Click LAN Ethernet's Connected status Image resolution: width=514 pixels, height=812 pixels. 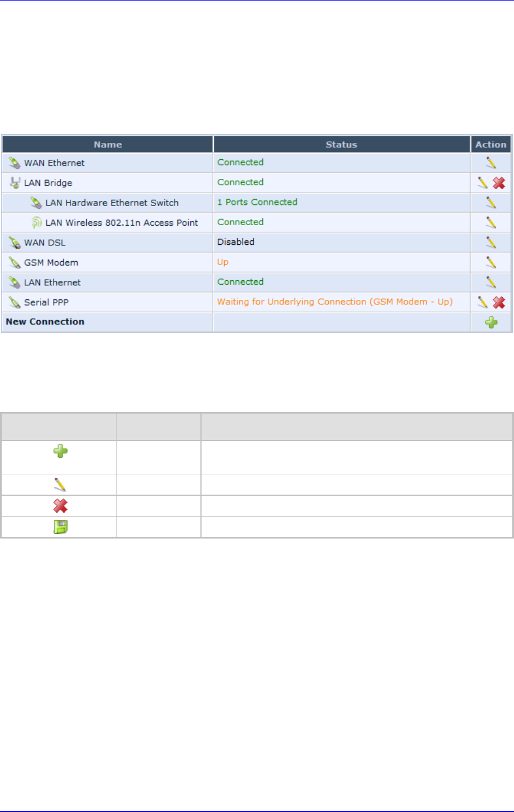(240, 282)
